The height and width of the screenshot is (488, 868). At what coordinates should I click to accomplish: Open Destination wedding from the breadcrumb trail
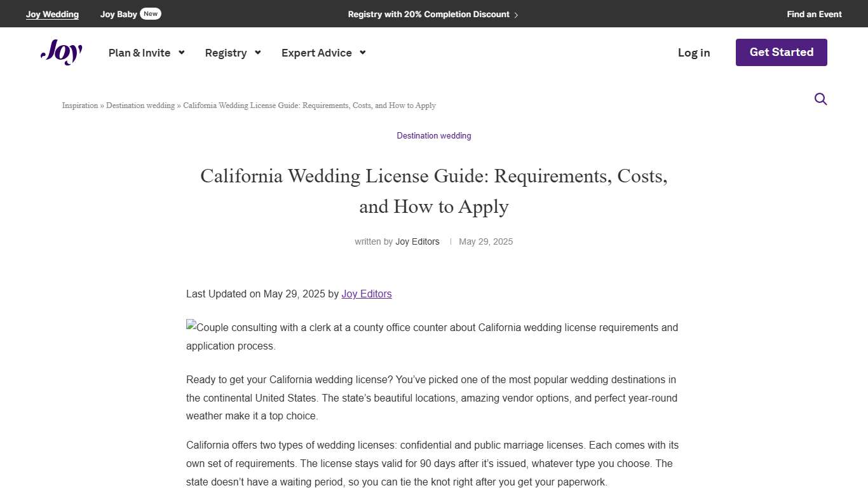[x=140, y=105]
